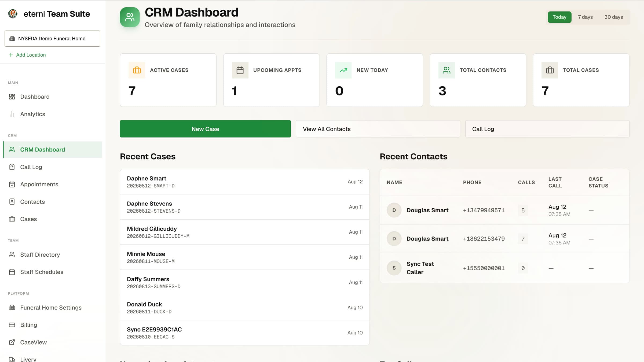
Task: Click the green CRM Dashboard header icon
Action: (130, 17)
